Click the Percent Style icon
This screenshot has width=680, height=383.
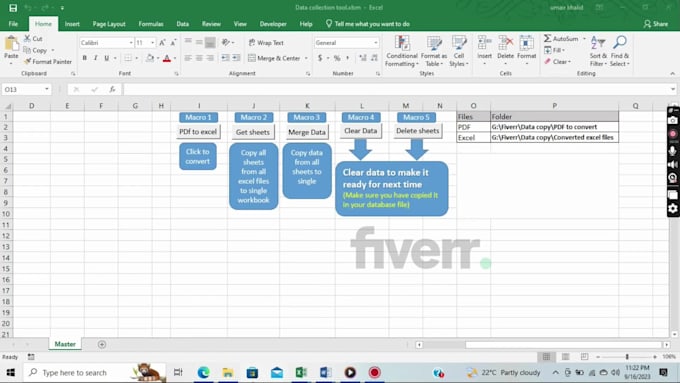pyautogui.click(x=337, y=58)
